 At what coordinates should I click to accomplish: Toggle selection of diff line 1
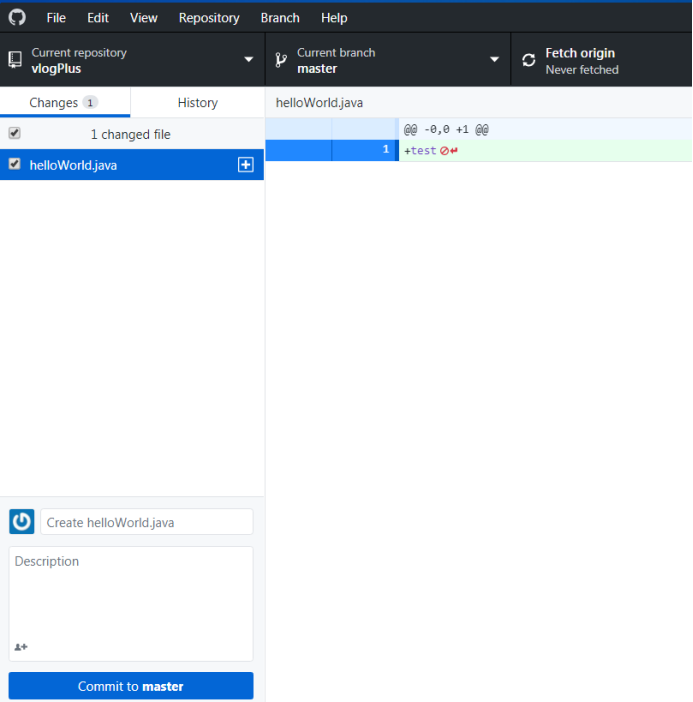(x=364, y=150)
